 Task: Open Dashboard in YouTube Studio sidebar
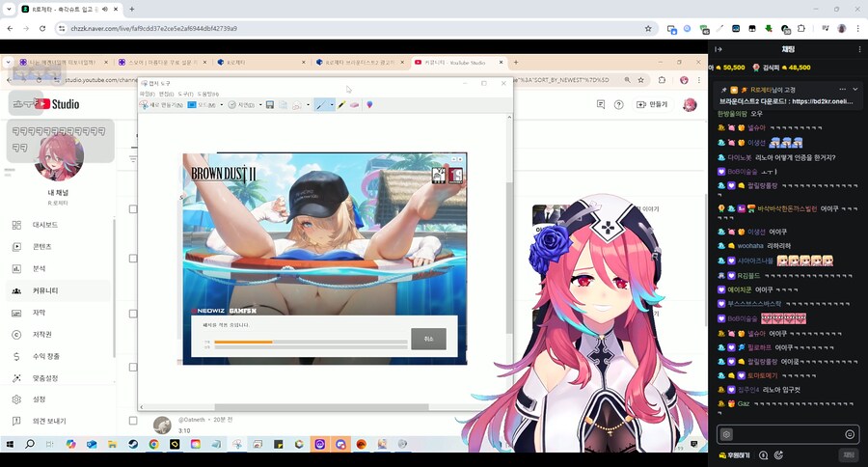pyautogui.click(x=58, y=225)
